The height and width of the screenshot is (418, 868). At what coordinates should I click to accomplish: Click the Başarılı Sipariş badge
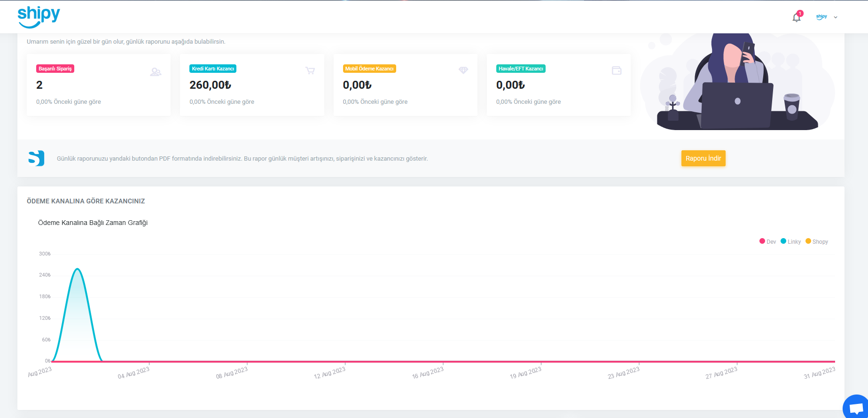pyautogui.click(x=55, y=69)
